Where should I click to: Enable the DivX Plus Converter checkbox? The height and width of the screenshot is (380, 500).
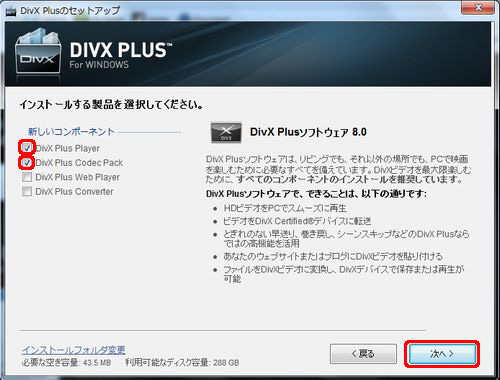pos(27,191)
